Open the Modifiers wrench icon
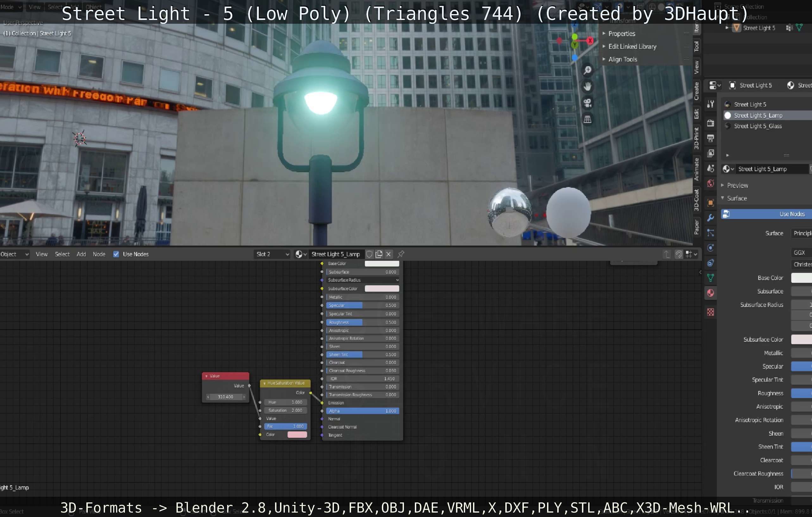Viewport: 812px width, 517px height. [710, 218]
